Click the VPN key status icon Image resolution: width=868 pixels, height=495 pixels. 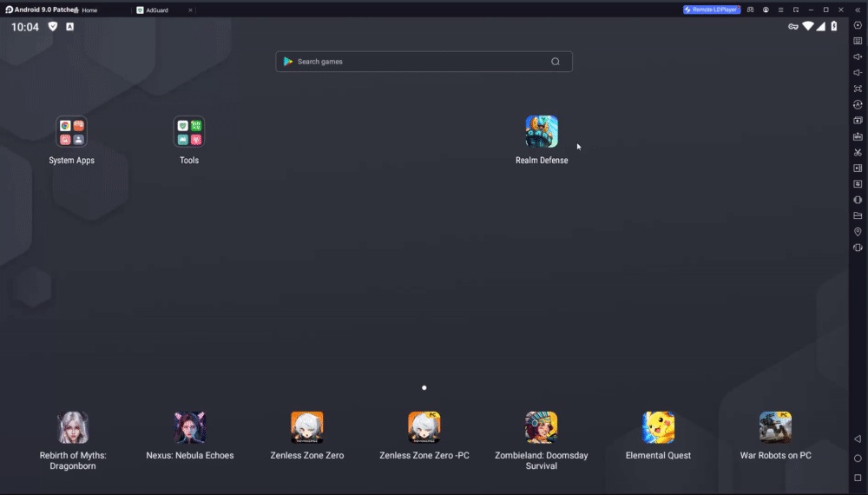pos(793,27)
